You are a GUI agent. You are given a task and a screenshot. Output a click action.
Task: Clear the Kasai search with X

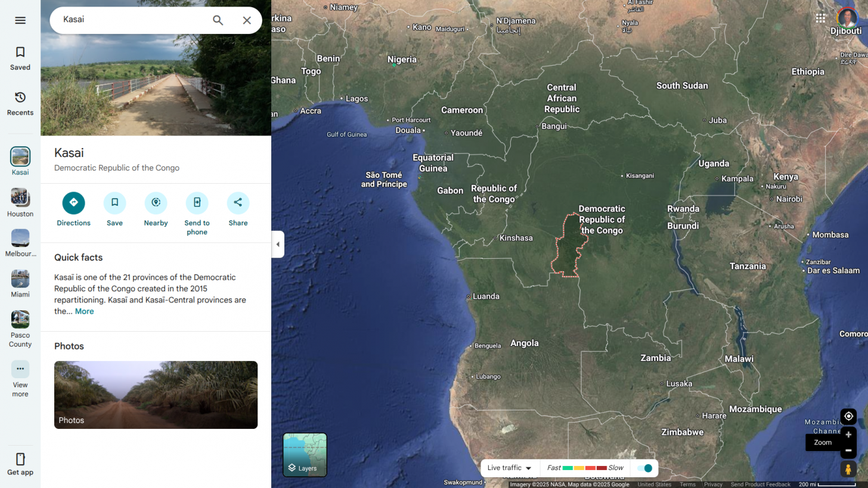(x=247, y=20)
